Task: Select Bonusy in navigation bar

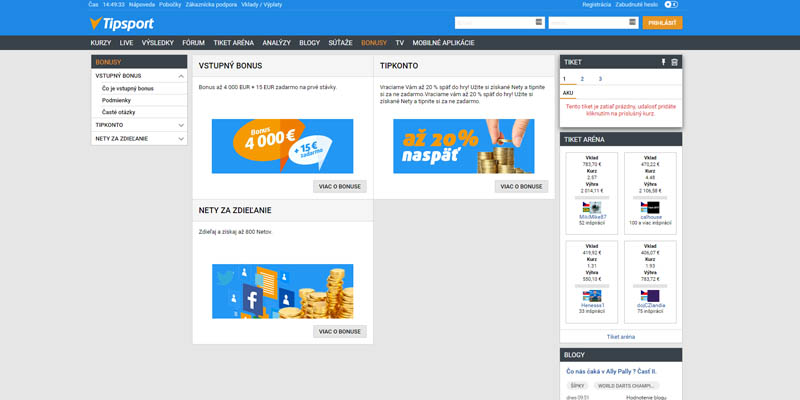Action: coord(374,43)
